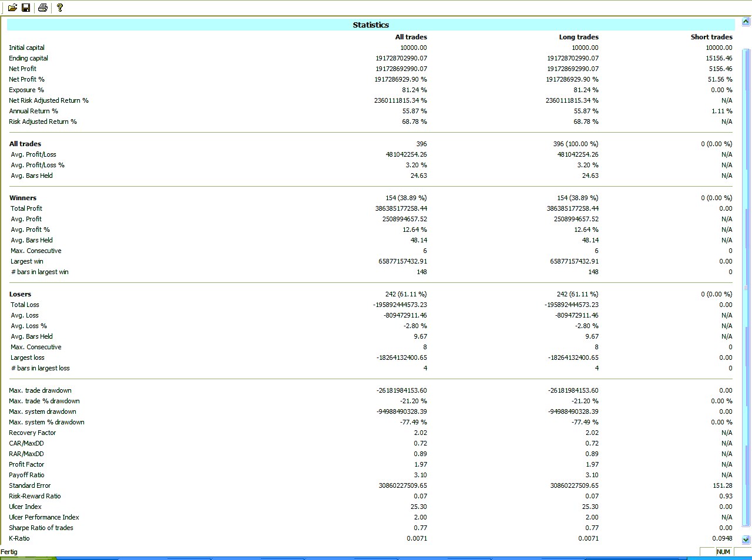Click the '# bars in largest loss' label
The image size is (752, 560).
click(x=41, y=368)
